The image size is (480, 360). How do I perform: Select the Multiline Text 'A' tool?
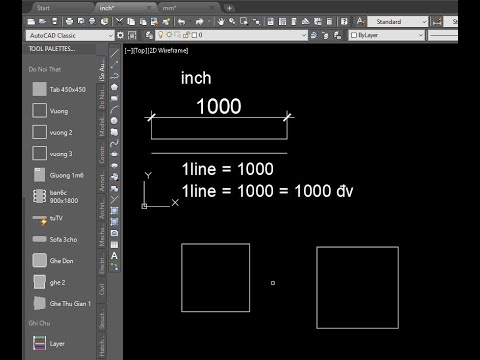pyautogui.click(x=114, y=256)
